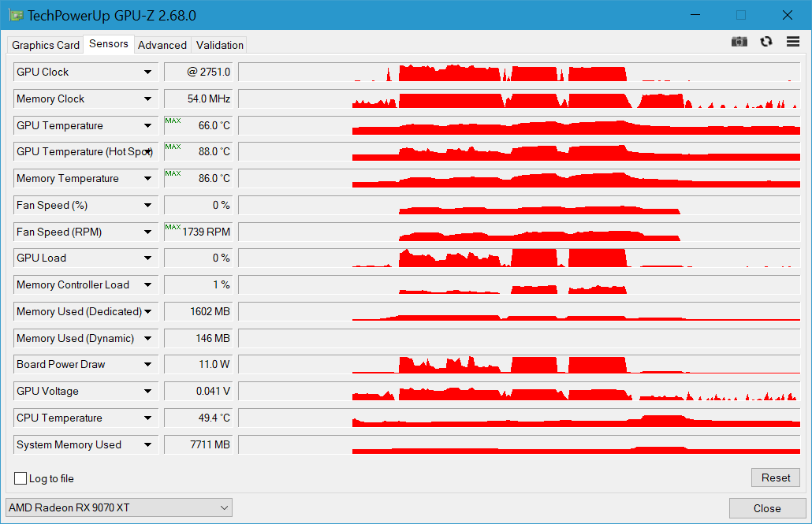The height and width of the screenshot is (524, 812).
Task: Close the GPU-Z window with X
Action: (x=787, y=15)
